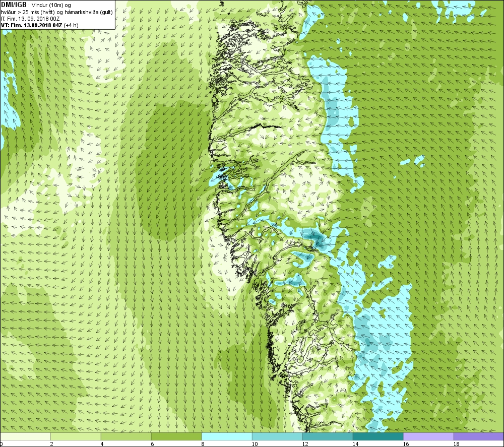
Task: Click the 0–2 m/s palest colour swatch
Action: point(25,436)
